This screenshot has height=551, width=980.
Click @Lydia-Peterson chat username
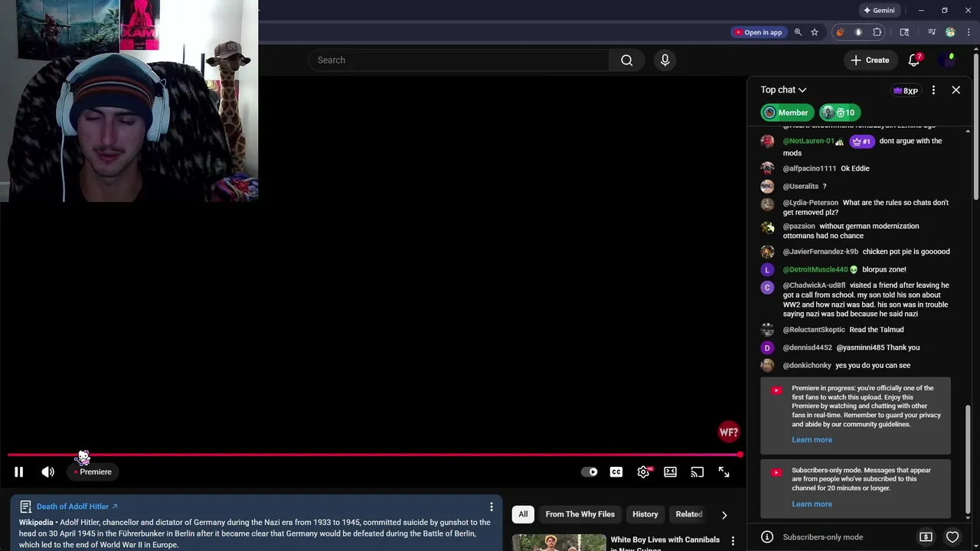[810, 203]
